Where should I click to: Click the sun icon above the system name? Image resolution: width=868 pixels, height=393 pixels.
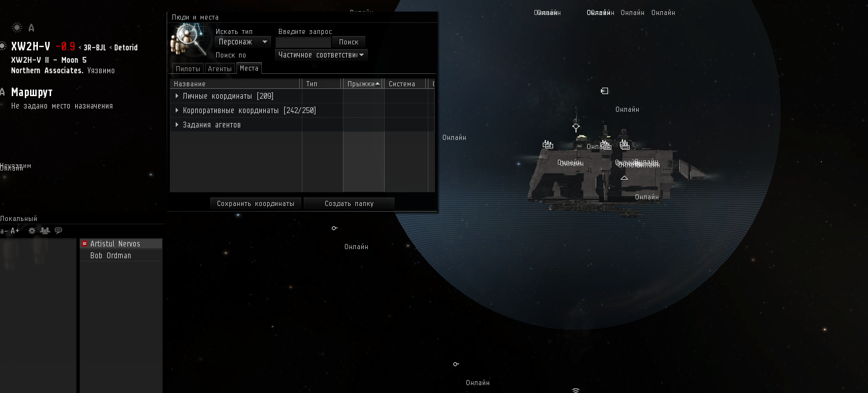tap(16, 27)
